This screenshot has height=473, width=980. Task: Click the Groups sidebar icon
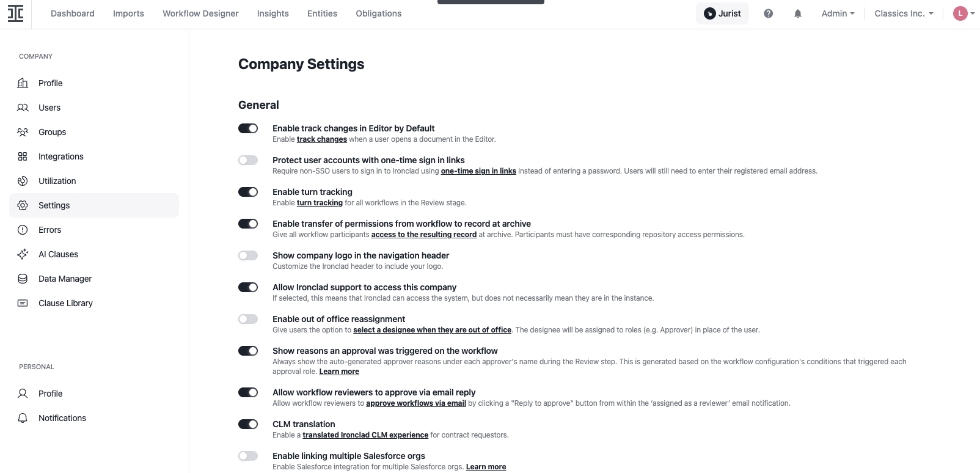23,132
